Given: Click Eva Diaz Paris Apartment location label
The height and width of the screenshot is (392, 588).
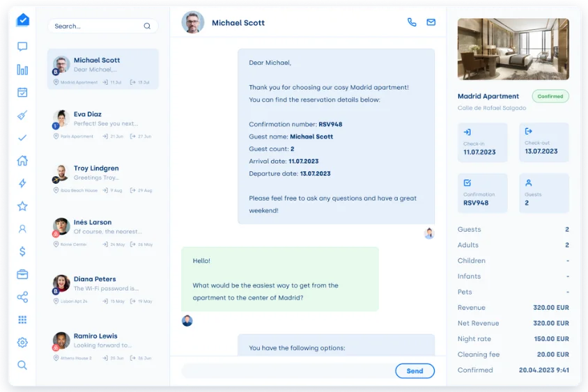Looking at the screenshot, I should pos(77,136).
